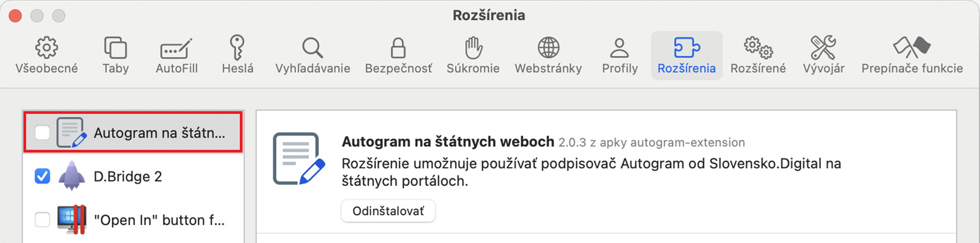Click the large Autogram extension icon
The image size is (980, 243).
pyautogui.click(x=299, y=158)
